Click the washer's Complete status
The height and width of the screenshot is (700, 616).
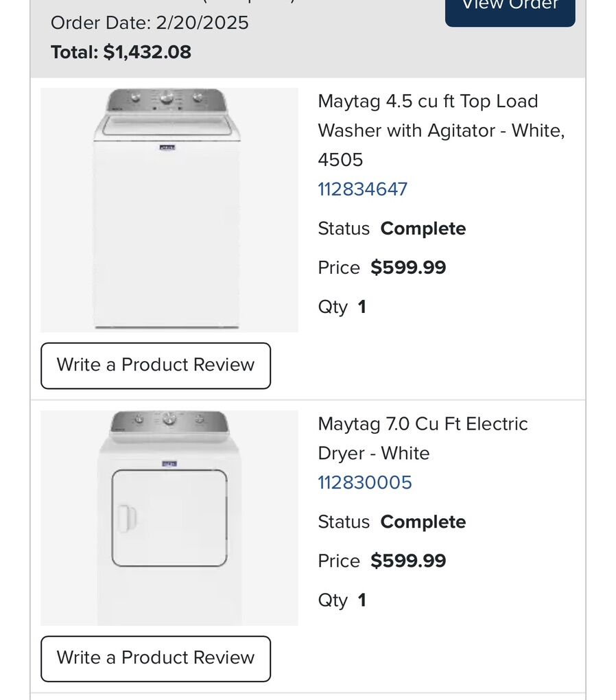tap(423, 229)
